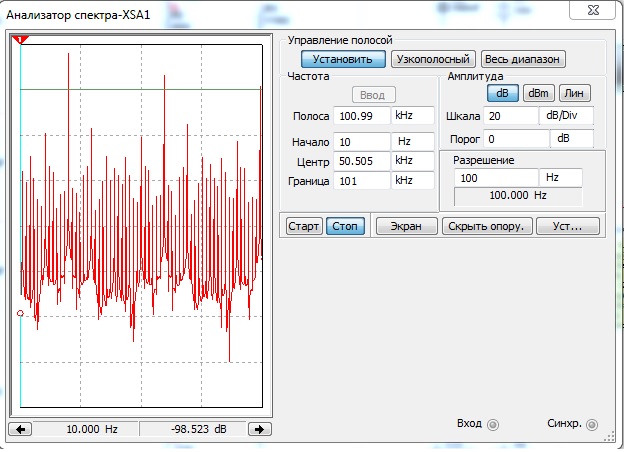This screenshot has width=624, height=452.
Task: Click the Начало field showing 10
Action: [x=361, y=142]
